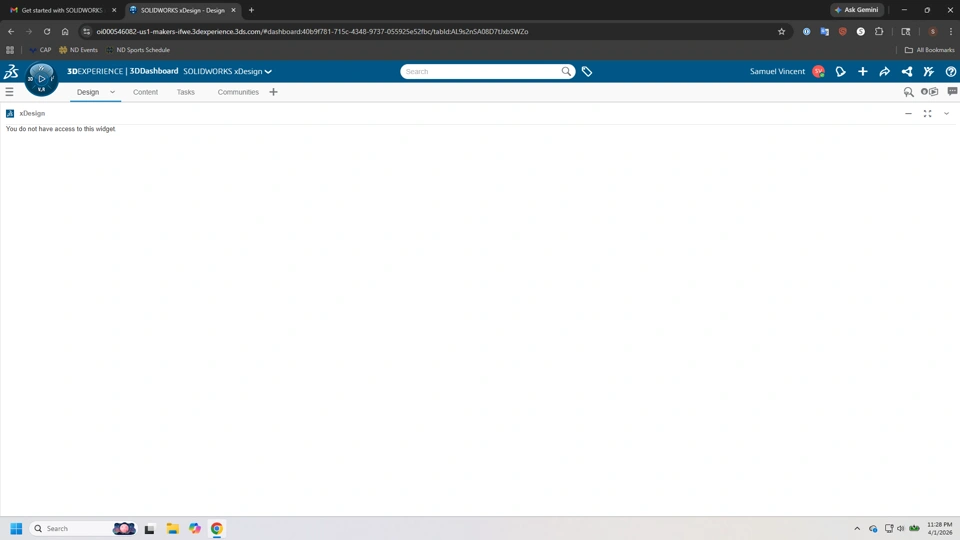Minimize the xDesign widget
Image resolution: width=960 pixels, height=540 pixels.
pyautogui.click(x=909, y=113)
